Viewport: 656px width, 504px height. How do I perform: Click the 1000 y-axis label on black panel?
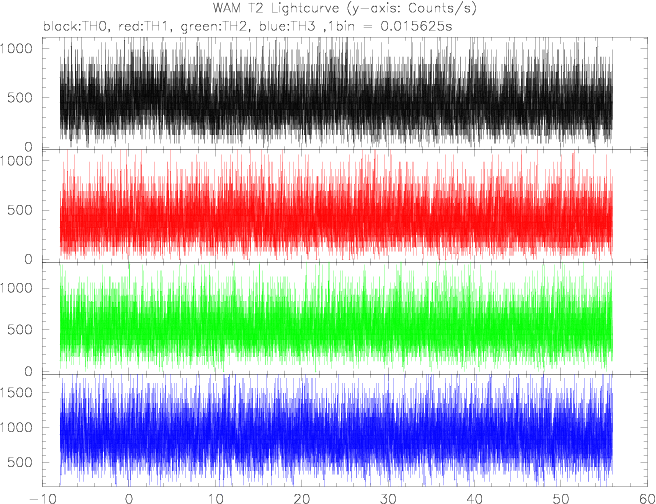pos(16,49)
